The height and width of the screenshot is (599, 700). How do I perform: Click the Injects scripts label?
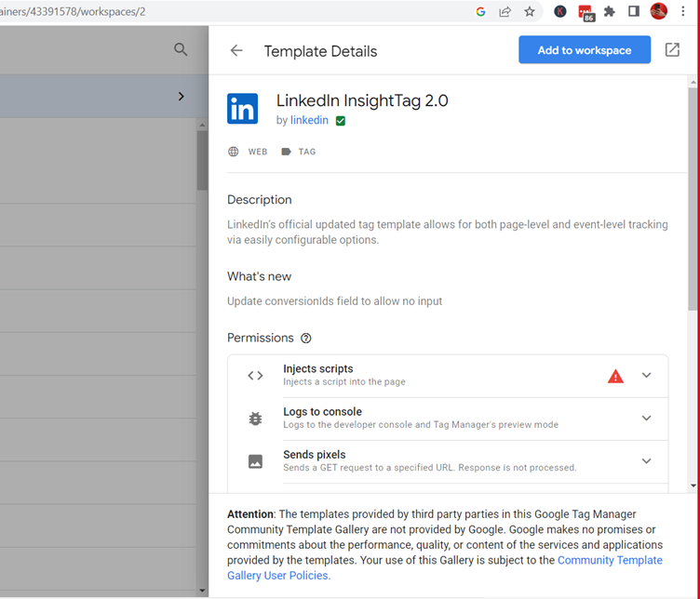317,368
